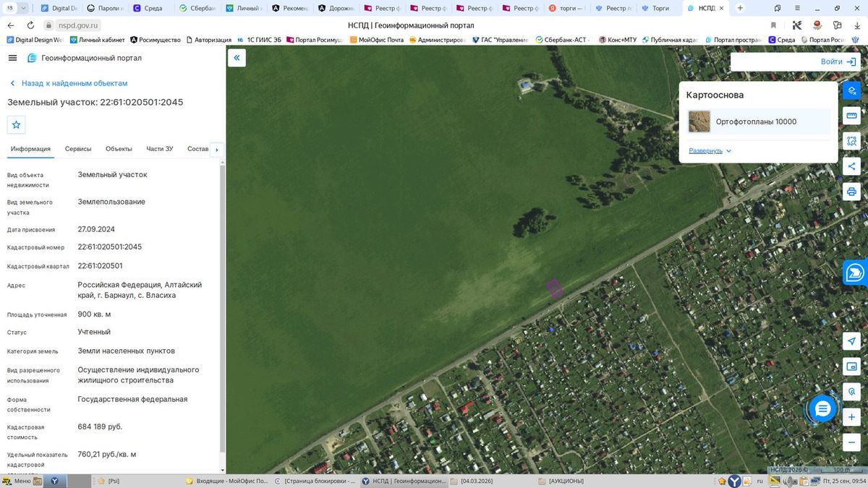
Task: Switch to the Сервисы tab
Action: coord(78,149)
